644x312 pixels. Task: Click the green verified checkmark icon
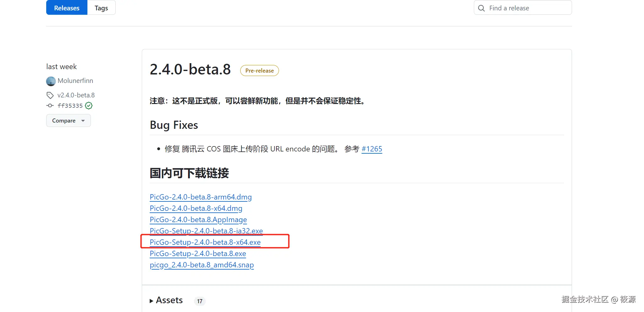pyautogui.click(x=89, y=106)
